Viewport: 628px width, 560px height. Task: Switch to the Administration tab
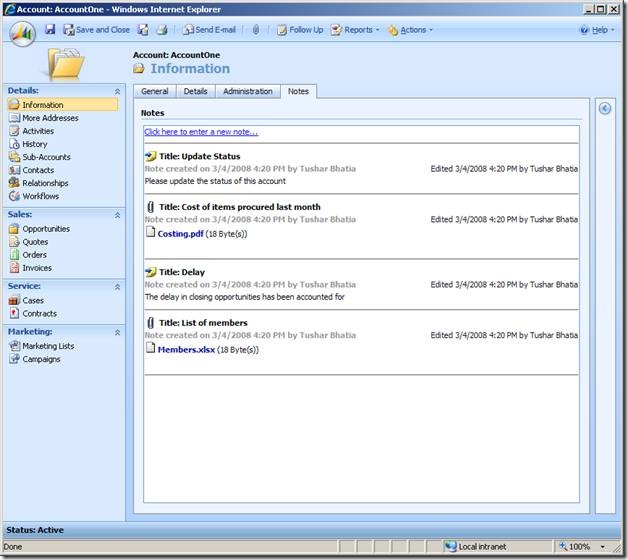point(247,91)
